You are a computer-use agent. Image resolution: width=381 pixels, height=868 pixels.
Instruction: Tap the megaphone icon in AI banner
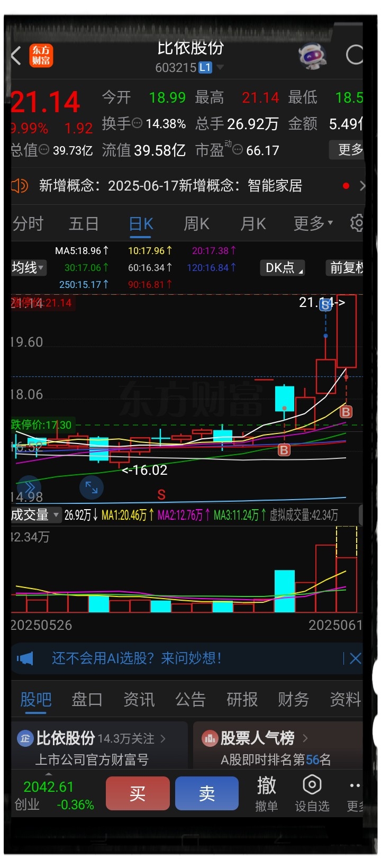[x=25, y=658]
